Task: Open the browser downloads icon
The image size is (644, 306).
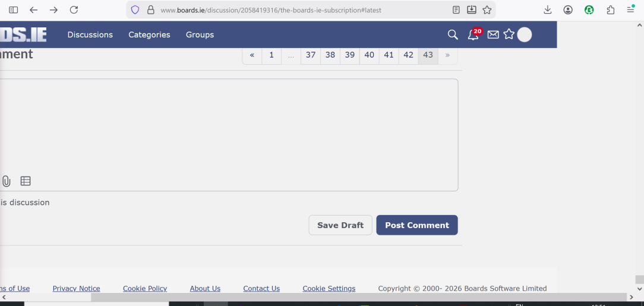Action: (x=548, y=10)
